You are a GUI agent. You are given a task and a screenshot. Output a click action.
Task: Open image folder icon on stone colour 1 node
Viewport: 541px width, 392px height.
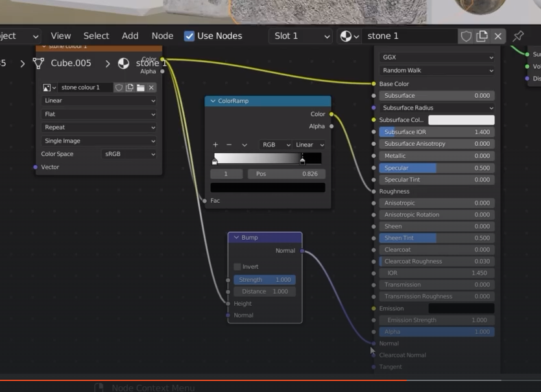(140, 87)
